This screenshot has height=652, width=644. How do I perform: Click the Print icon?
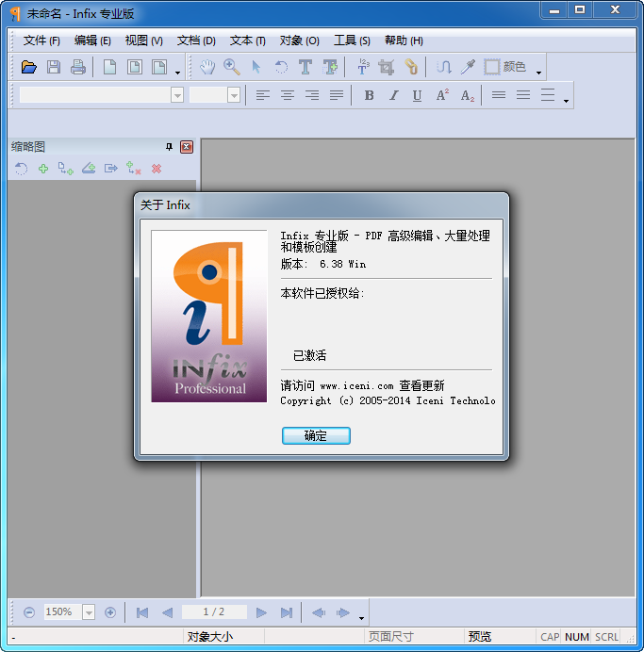click(x=78, y=67)
